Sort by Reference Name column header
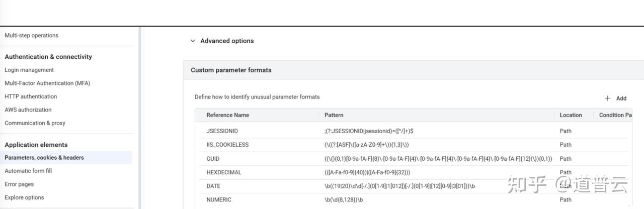The image size is (644, 209). [x=227, y=115]
